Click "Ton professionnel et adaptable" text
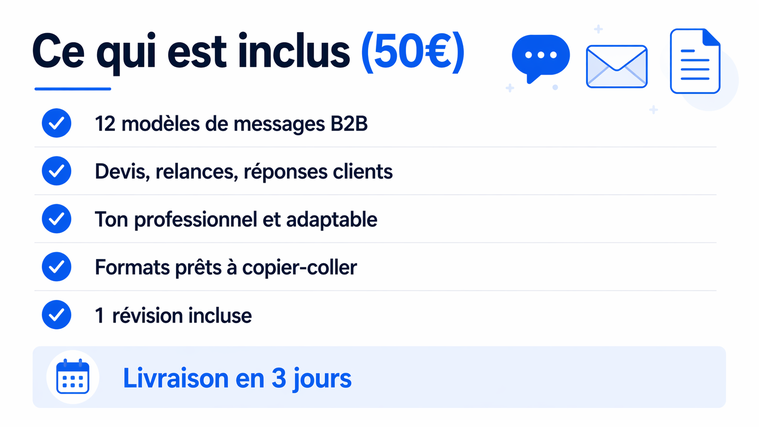Screen dimensions: 759x427 tap(235, 219)
